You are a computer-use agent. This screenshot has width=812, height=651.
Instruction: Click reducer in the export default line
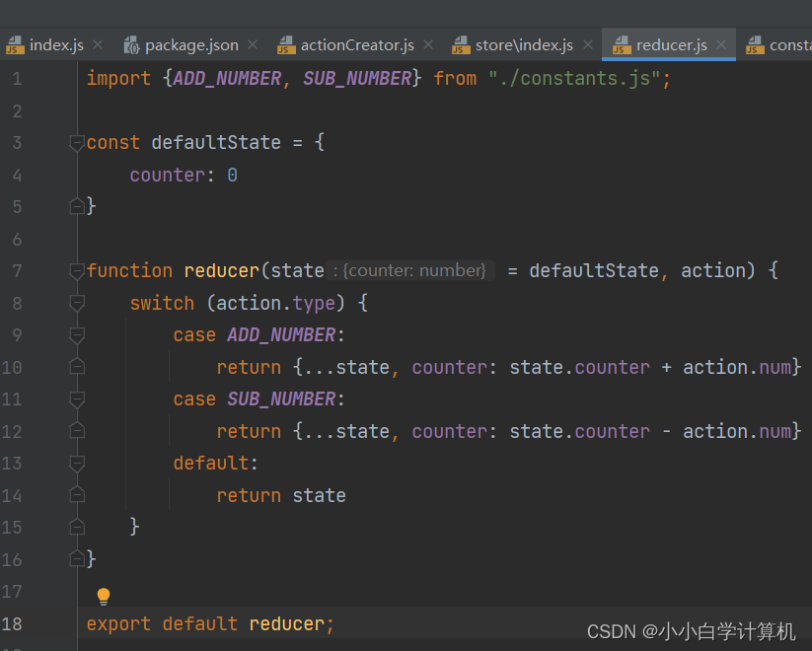(287, 623)
